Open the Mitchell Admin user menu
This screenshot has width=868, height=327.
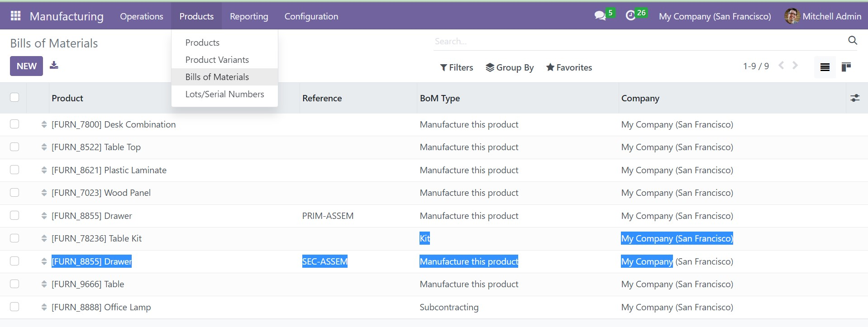[823, 16]
